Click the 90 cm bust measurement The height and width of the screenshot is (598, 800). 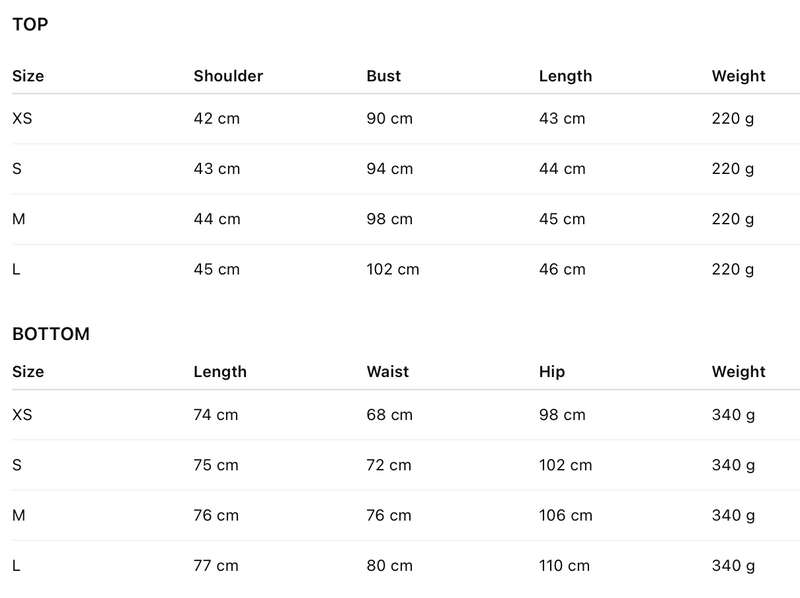point(390,119)
